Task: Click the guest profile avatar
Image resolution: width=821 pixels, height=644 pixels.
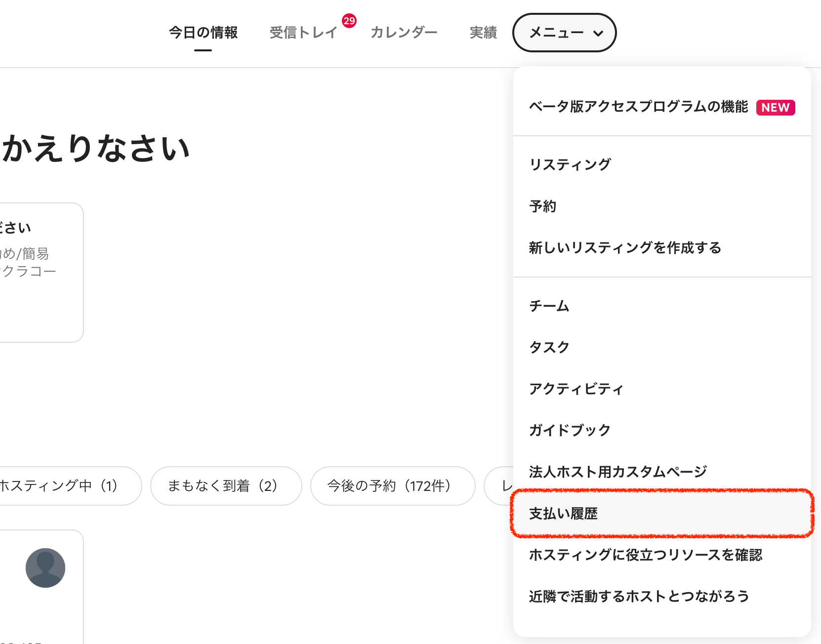Action: pos(45,568)
